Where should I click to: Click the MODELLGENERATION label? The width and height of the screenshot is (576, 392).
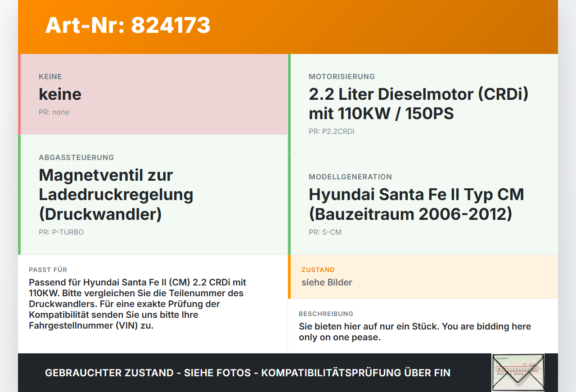point(351,177)
